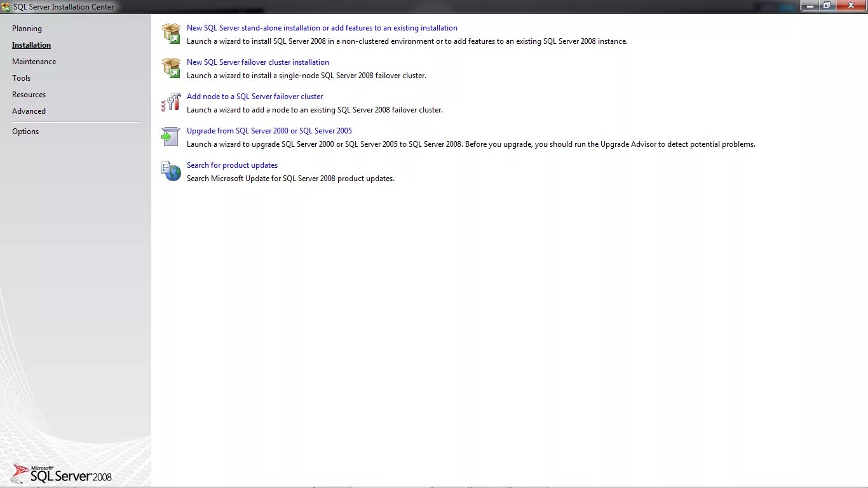Minimize the Installation Center window
868x488 pixels.
810,6
